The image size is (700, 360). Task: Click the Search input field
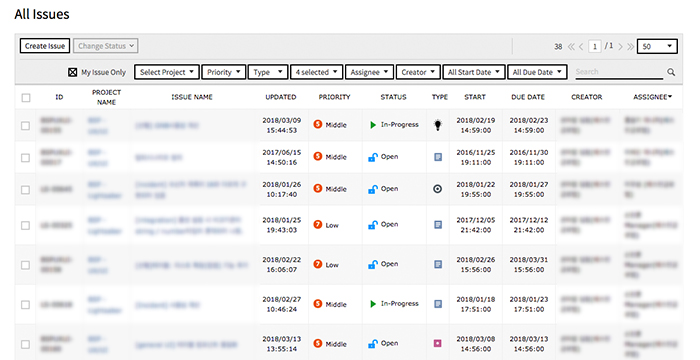(619, 72)
